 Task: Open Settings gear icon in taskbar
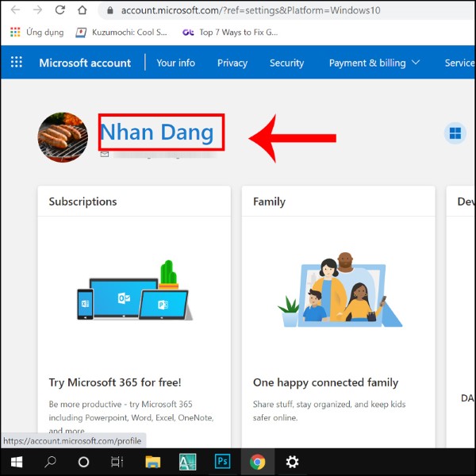(292, 462)
